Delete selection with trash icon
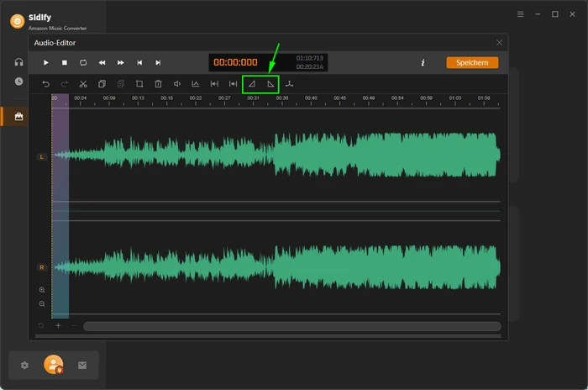This screenshot has width=588, height=390. click(158, 84)
